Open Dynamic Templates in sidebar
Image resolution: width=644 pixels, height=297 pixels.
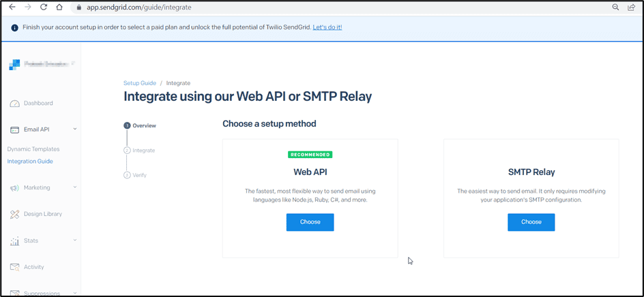point(33,149)
